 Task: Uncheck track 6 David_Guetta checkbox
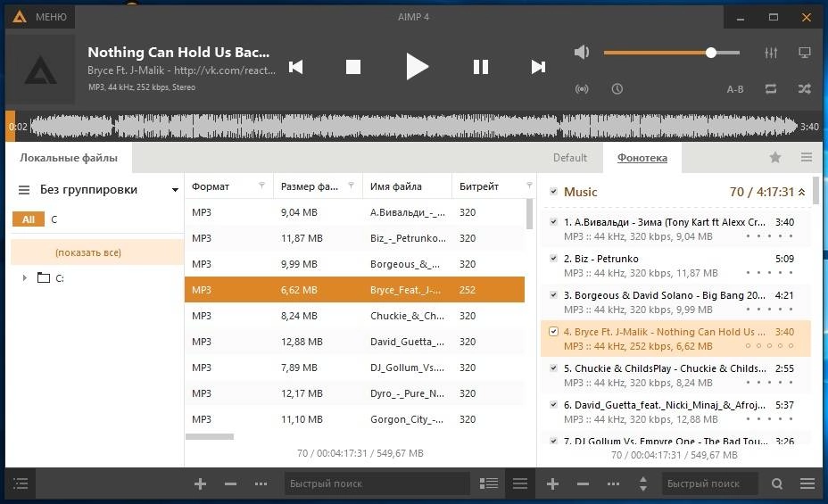point(553,405)
